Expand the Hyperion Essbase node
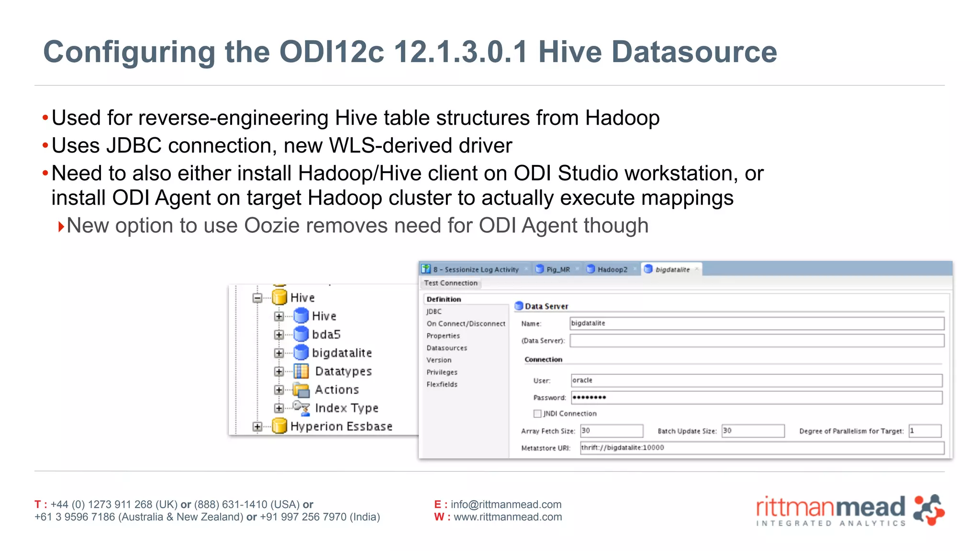Image resolution: width=980 pixels, height=551 pixels. [x=257, y=426]
